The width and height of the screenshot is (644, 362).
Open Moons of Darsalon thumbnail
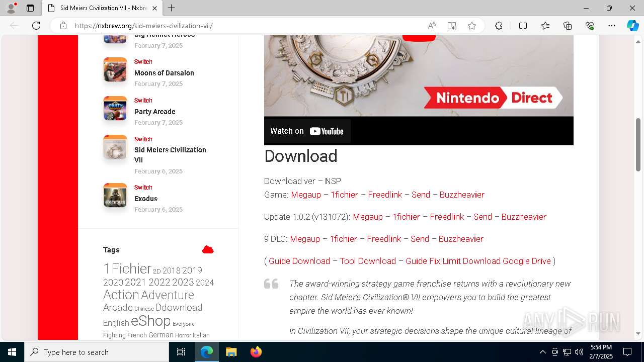click(x=115, y=69)
